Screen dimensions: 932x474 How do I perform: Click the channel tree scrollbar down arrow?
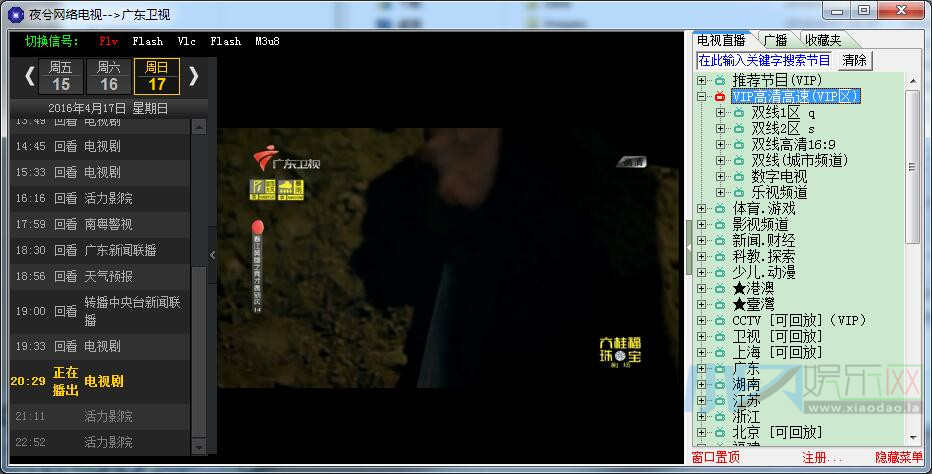(912, 438)
